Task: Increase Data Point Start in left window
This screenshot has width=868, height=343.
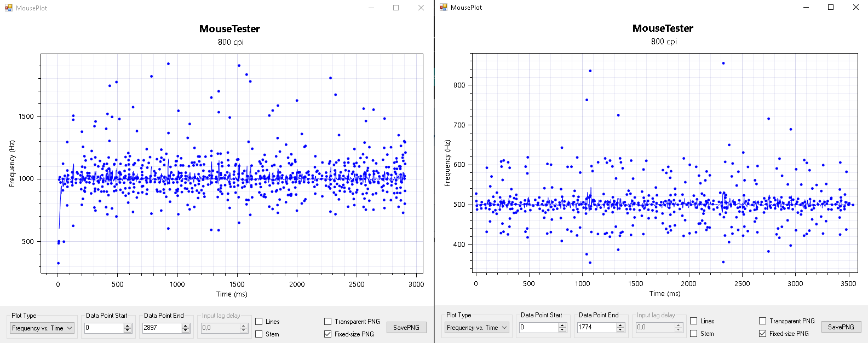Action: tap(128, 326)
